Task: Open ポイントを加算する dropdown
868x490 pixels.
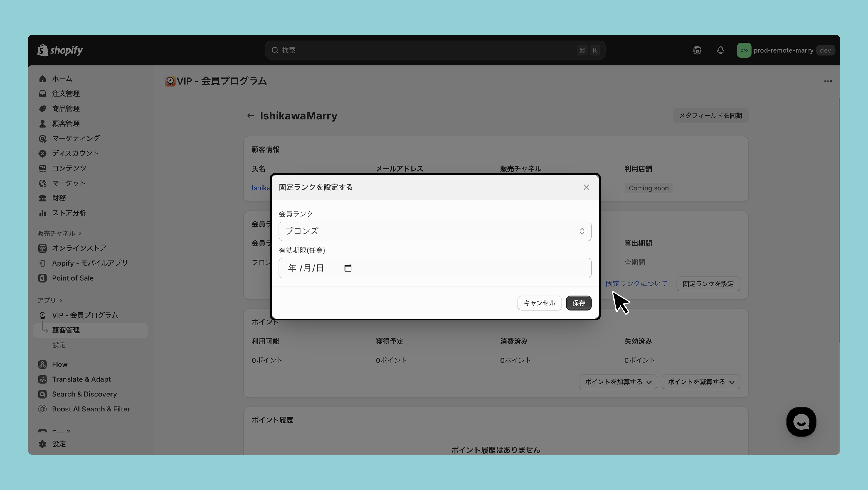Action: (617, 382)
